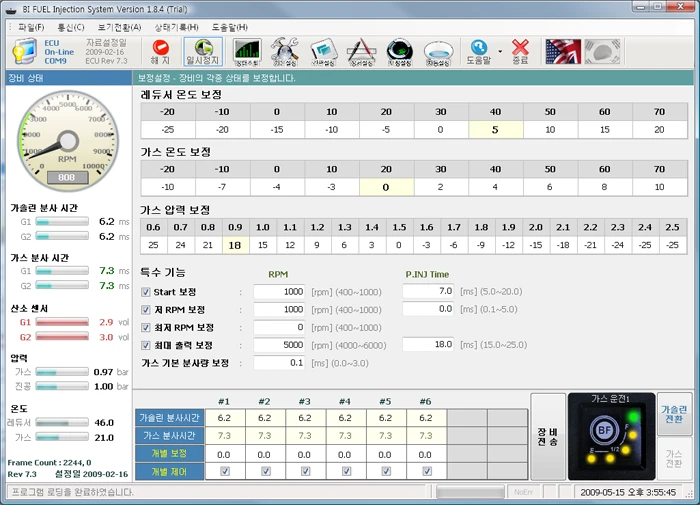This screenshot has height=505, width=700.
Task: Open the white dish auto-setup icon
Action: point(438,53)
